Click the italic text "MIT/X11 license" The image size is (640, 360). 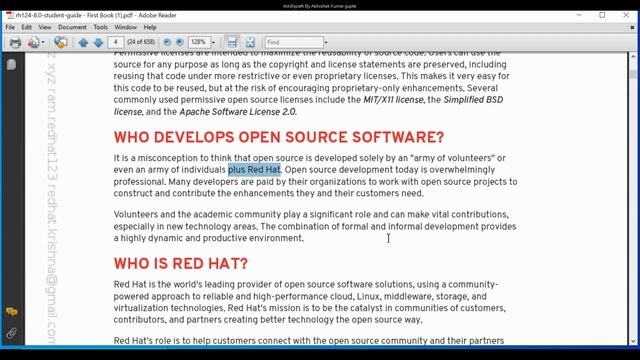393,100
